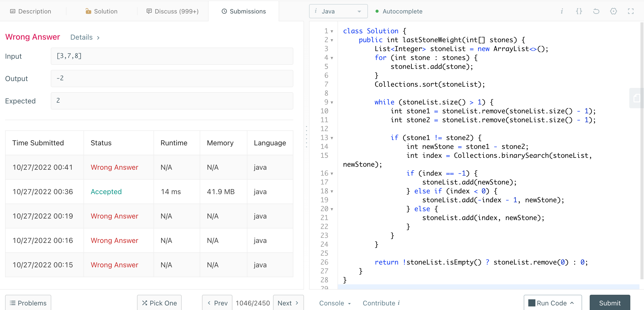
Task: Click the panel divider drag handle
Action: [307, 137]
